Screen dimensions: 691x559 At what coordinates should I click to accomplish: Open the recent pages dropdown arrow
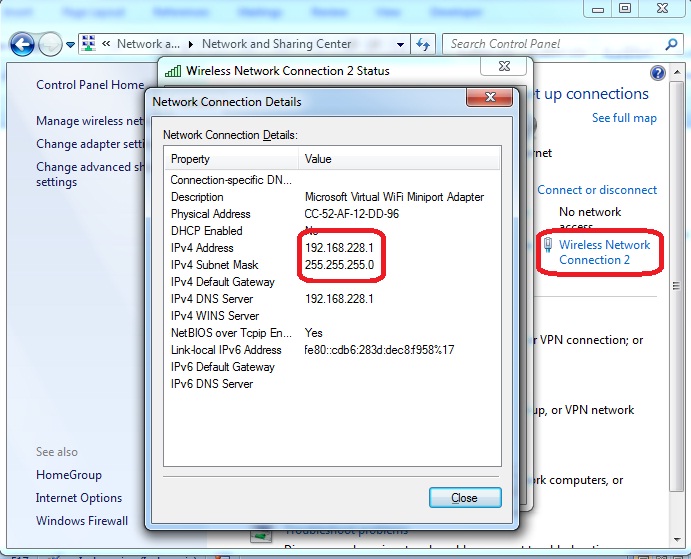click(x=71, y=45)
